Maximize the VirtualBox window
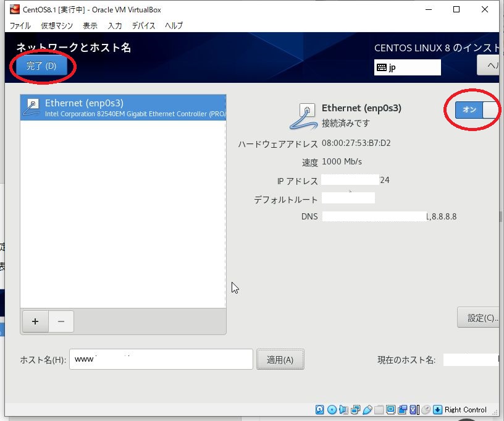Viewport: 504px width, 421px height. click(x=456, y=9)
